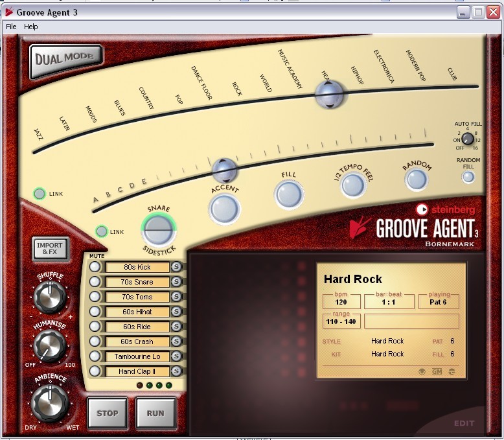Toggle the lower LINK button beside Snare
Screen dimensions: 504x440
[102, 231]
